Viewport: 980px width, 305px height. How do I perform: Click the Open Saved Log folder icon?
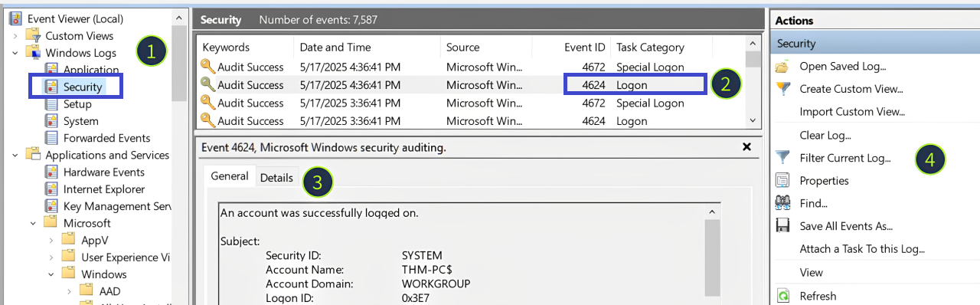click(782, 67)
